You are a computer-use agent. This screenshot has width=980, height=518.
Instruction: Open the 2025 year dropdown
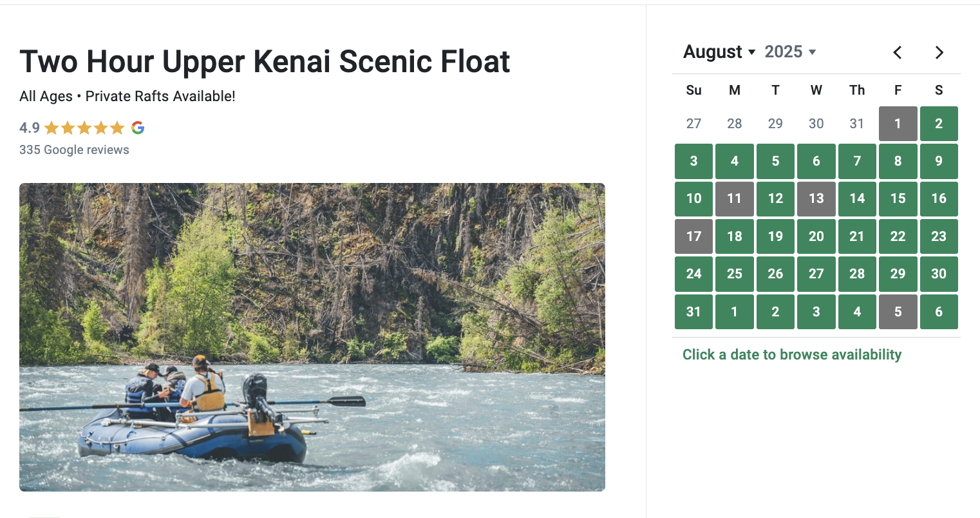[790, 52]
